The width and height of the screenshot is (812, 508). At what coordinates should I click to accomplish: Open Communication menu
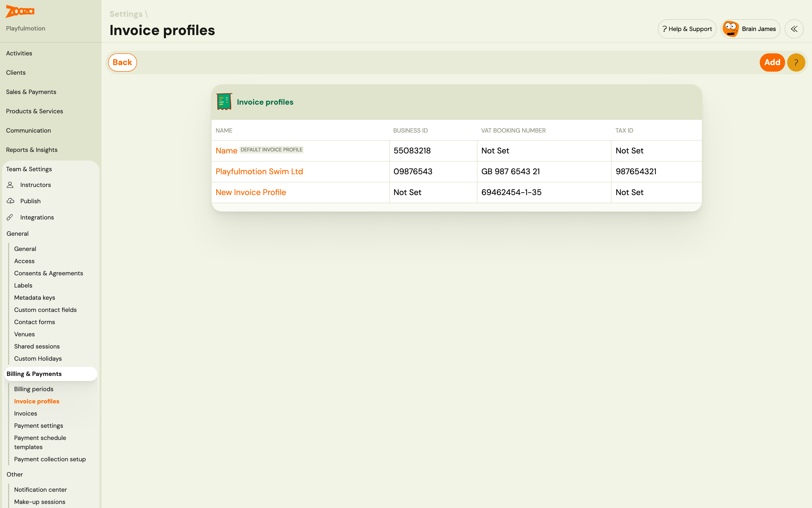click(x=28, y=130)
